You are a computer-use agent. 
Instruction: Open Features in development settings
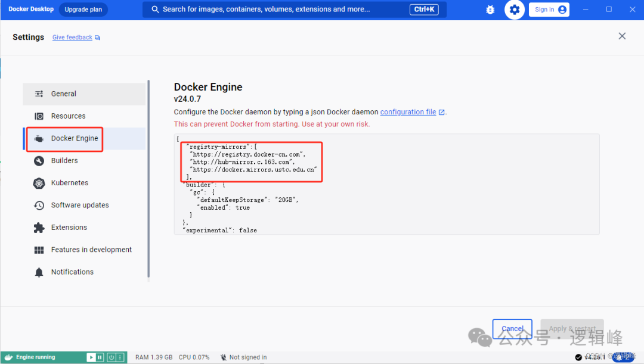(x=91, y=250)
